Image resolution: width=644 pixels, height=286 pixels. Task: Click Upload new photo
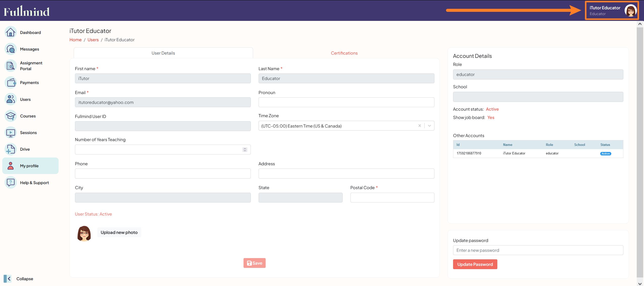pyautogui.click(x=119, y=232)
